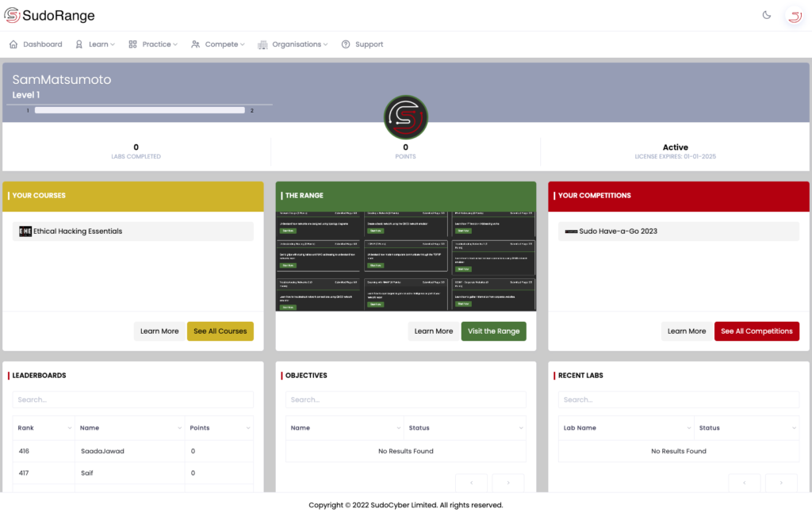Open the Objectives Status column dropdown
The image size is (812, 516).
[520, 428]
